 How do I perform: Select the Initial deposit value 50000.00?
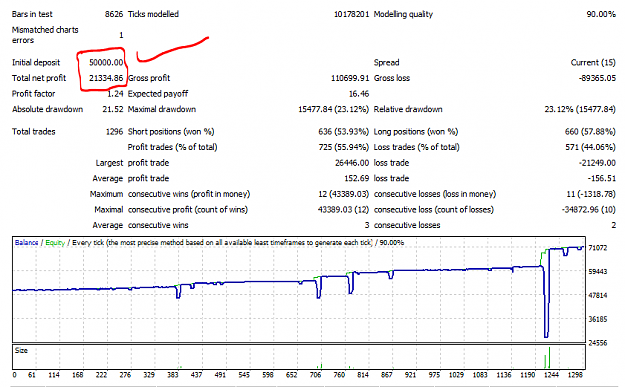pyautogui.click(x=106, y=63)
